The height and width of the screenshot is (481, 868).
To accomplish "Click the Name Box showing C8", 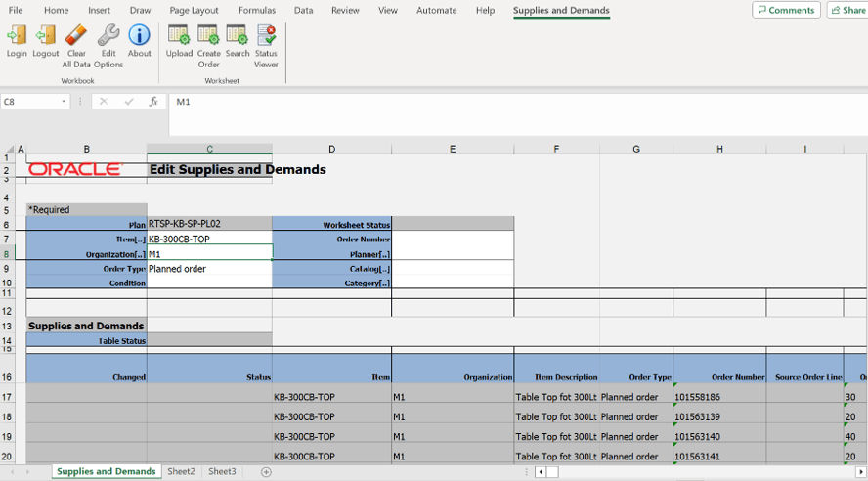I will pyautogui.click(x=30, y=102).
